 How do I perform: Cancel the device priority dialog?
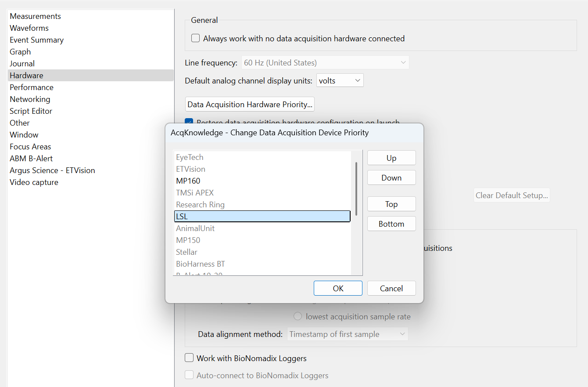pyautogui.click(x=391, y=289)
